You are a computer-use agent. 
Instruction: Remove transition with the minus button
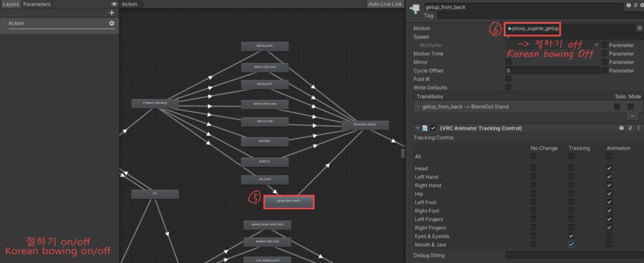(632, 116)
